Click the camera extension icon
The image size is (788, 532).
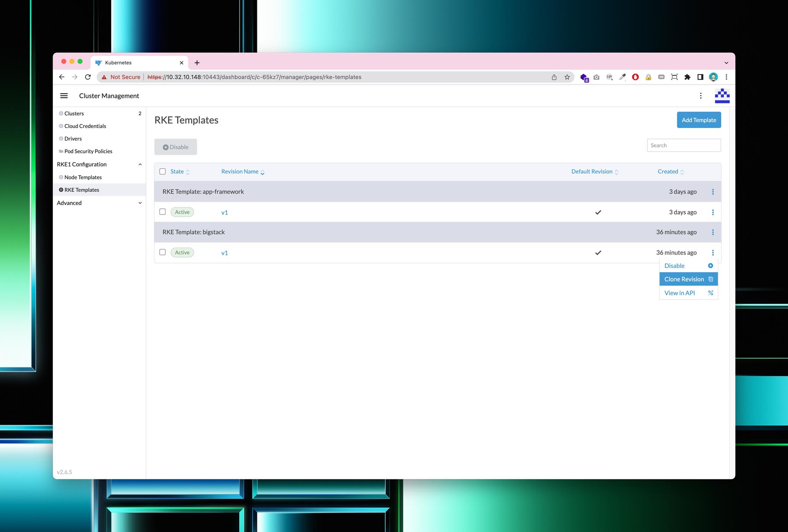(596, 77)
